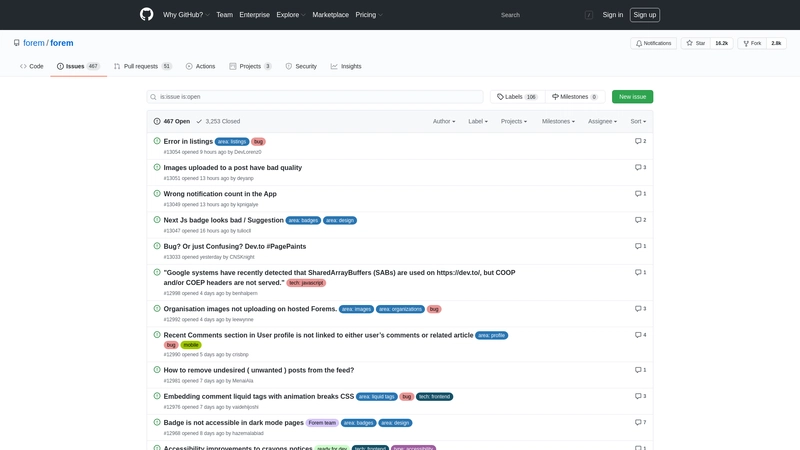Click the Star button
Image resolution: width=800 pixels, height=450 pixels.
pyautogui.click(x=695, y=43)
